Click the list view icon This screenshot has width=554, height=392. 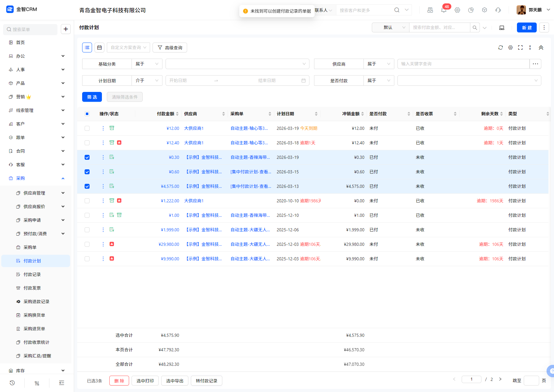(87, 47)
